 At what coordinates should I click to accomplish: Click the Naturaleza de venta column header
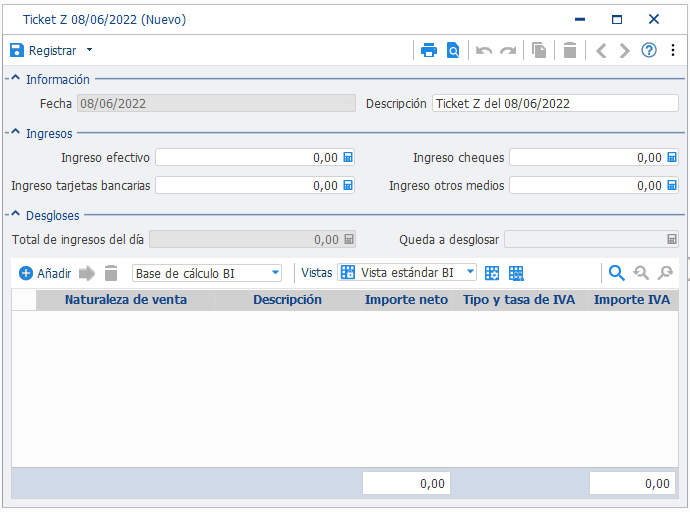click(x=125, y=300)
